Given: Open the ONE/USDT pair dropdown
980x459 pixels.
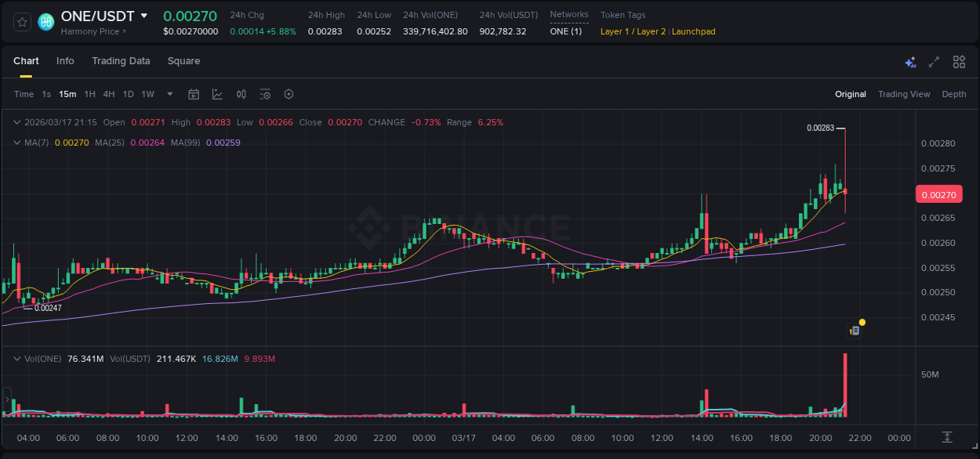Looking at the screenshot, I should click(x=145, y=15).
